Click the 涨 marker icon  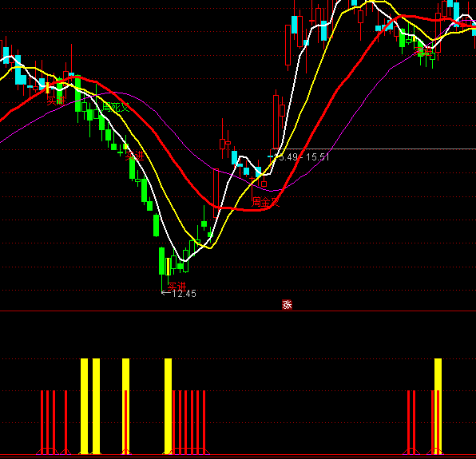point(287,305)
